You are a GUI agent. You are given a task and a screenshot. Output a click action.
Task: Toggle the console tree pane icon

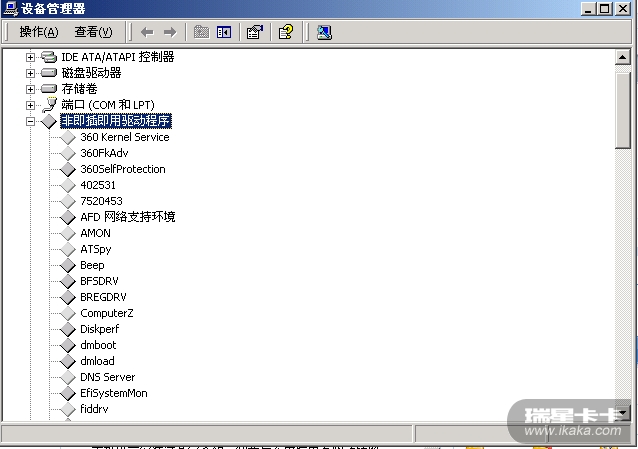(224, 32)
